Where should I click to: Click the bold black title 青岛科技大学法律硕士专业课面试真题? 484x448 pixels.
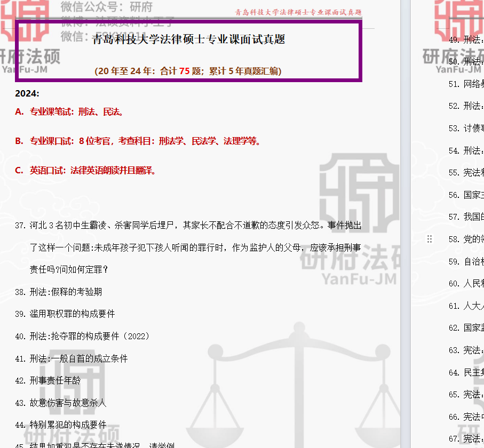click(x=188, y=39)
